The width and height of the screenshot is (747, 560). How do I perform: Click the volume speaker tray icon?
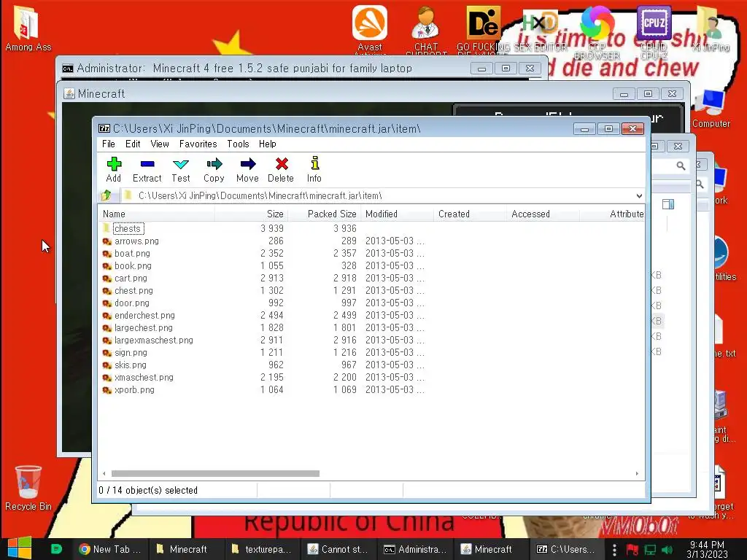pyautogui.click(x=667, y=550)
